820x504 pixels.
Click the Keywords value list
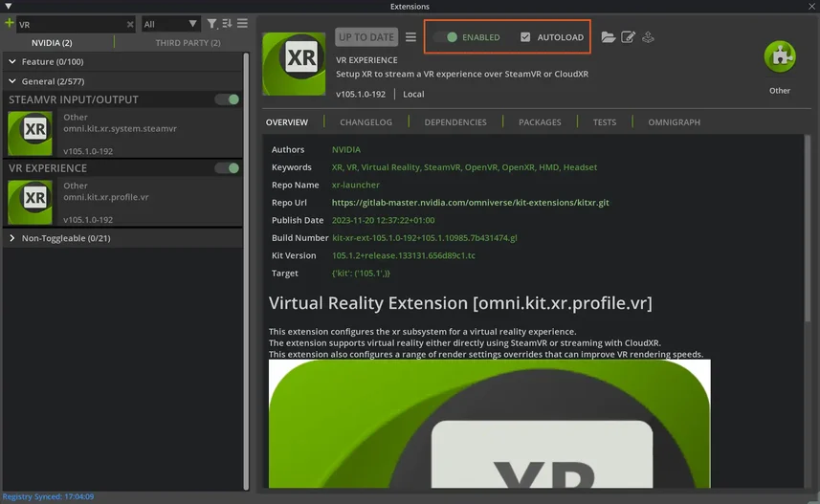(464, 167)
